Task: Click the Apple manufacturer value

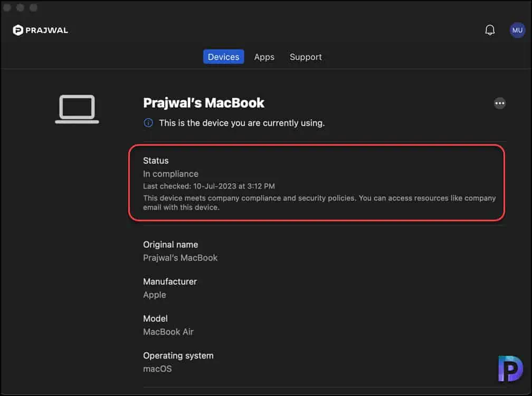Action: tap(154, 295)
